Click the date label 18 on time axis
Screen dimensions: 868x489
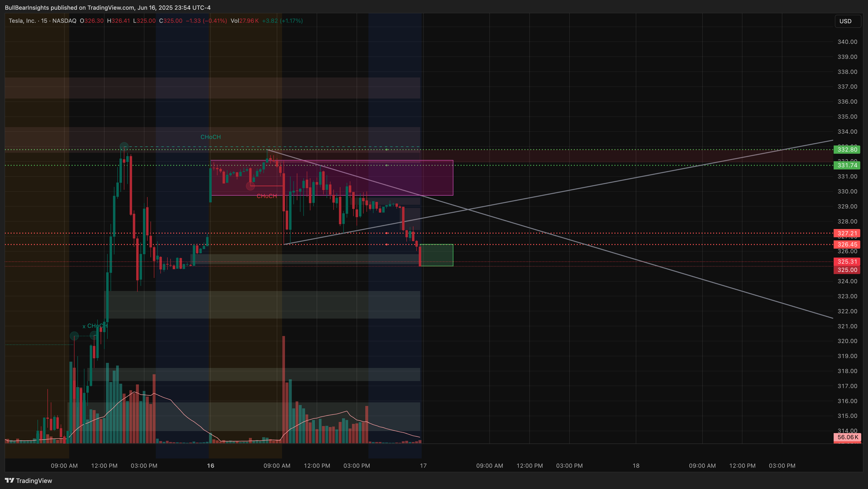coord(636,466)
